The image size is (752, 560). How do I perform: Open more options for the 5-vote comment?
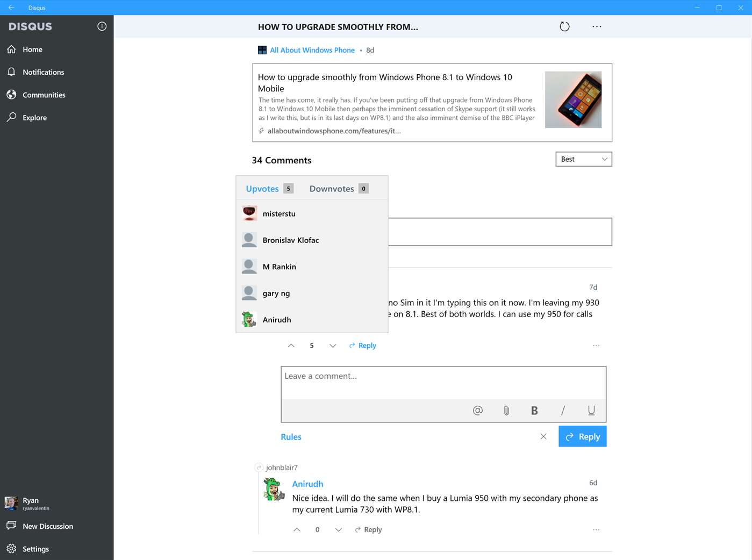tap(596, 346)
